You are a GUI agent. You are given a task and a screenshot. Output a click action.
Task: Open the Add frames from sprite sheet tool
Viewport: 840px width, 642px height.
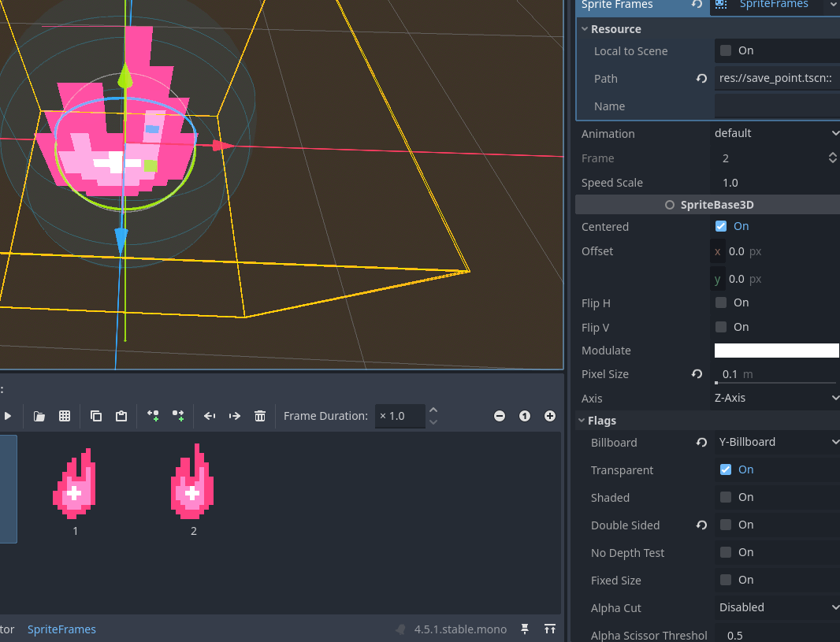pyautogui.click(x=64, y=416)
